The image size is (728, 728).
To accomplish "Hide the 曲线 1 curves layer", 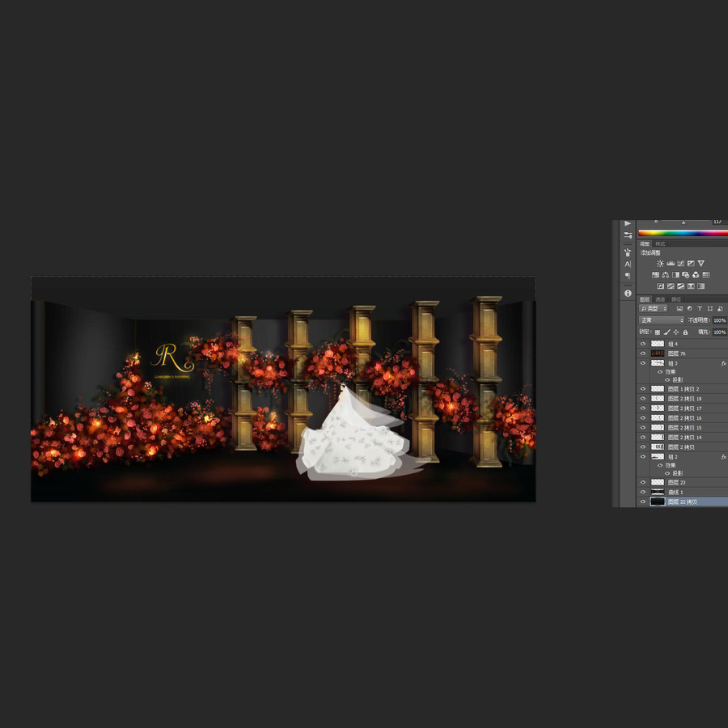I will [x=643, y=492].
